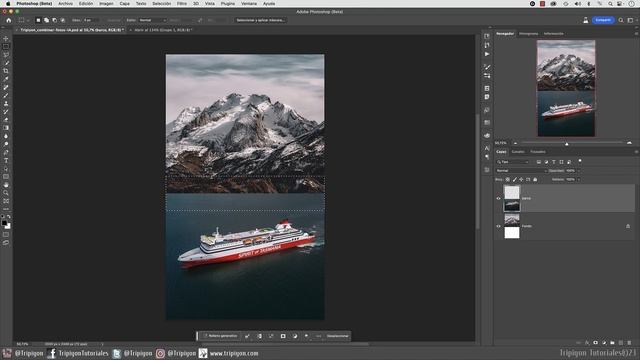The height and width of the screenshot is (360, 640).
Task: Click zoom out icon in Navigator
Action: coord(516,143)
